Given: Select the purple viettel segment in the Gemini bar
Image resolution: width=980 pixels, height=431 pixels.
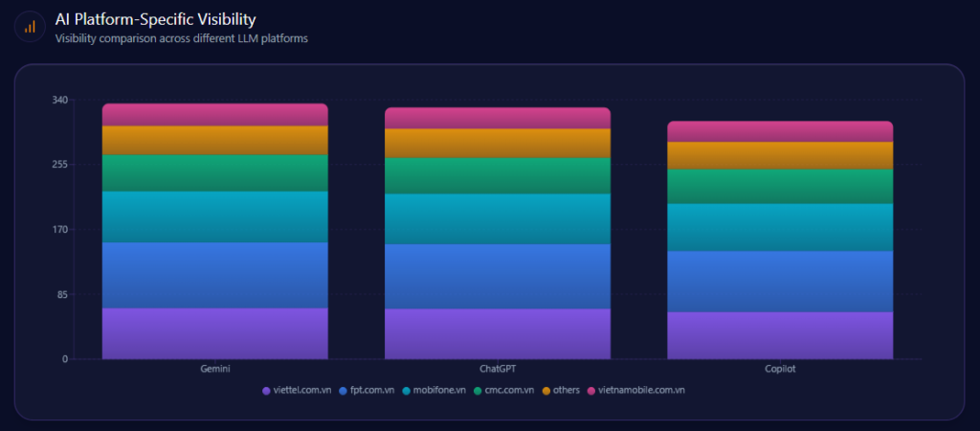Looking at the screenshot, I should 215,333.
